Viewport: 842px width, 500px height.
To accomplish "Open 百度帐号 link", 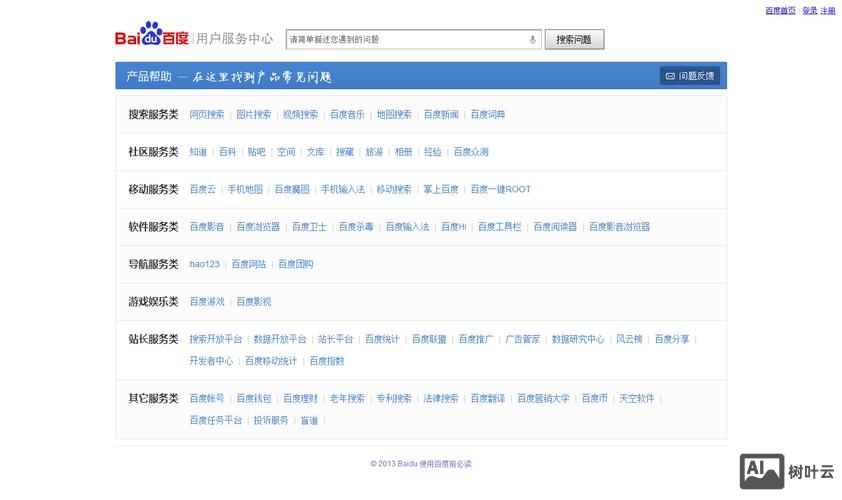I will pyautogui.click(x=207, y=398).
